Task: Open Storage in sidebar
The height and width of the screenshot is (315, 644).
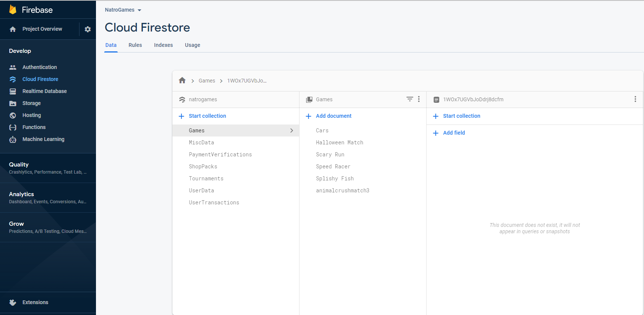Action: click(x=31, y=103)
